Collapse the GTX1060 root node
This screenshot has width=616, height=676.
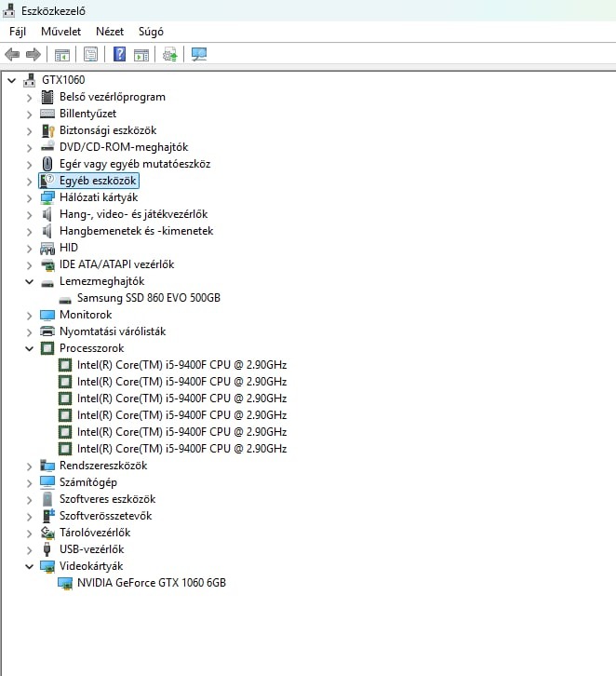[11, 80]
